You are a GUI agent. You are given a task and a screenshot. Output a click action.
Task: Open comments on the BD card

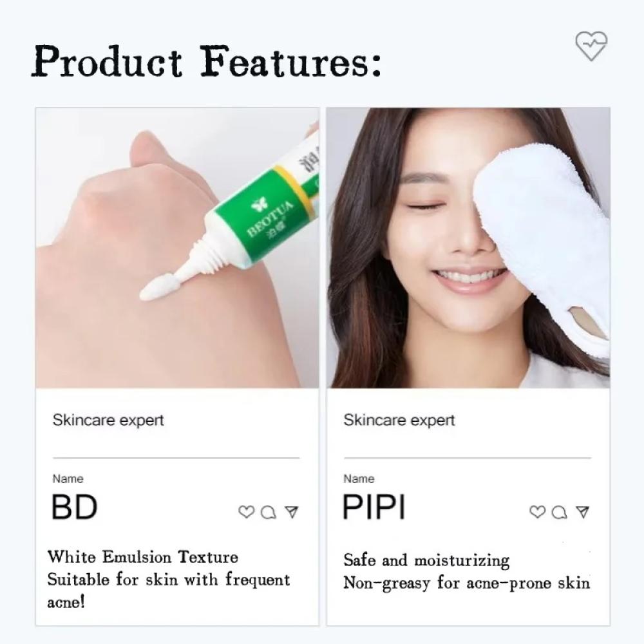pyautogui.click(x=269, y=512)
